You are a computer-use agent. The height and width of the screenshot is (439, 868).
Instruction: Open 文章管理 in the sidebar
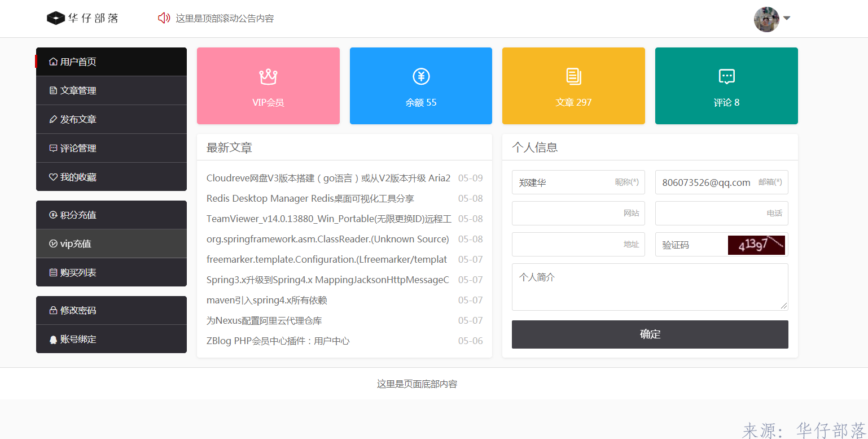tap(78, 90)
